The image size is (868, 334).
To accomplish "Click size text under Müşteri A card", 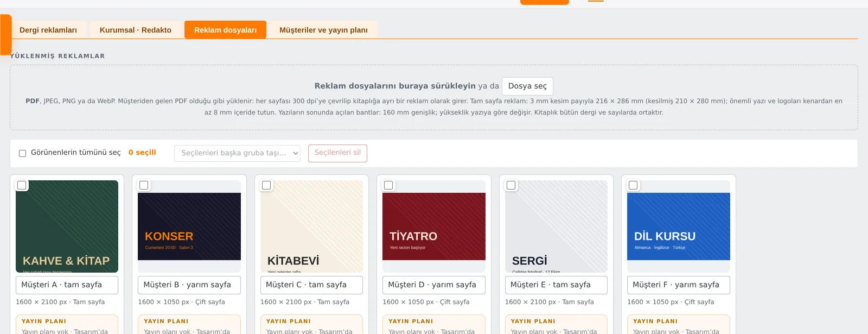I will point(60,302).
